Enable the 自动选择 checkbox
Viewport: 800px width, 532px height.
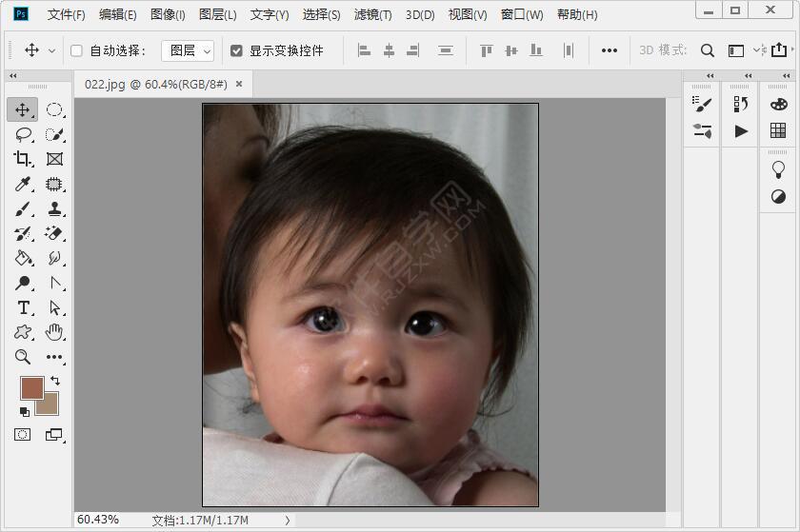76,50
